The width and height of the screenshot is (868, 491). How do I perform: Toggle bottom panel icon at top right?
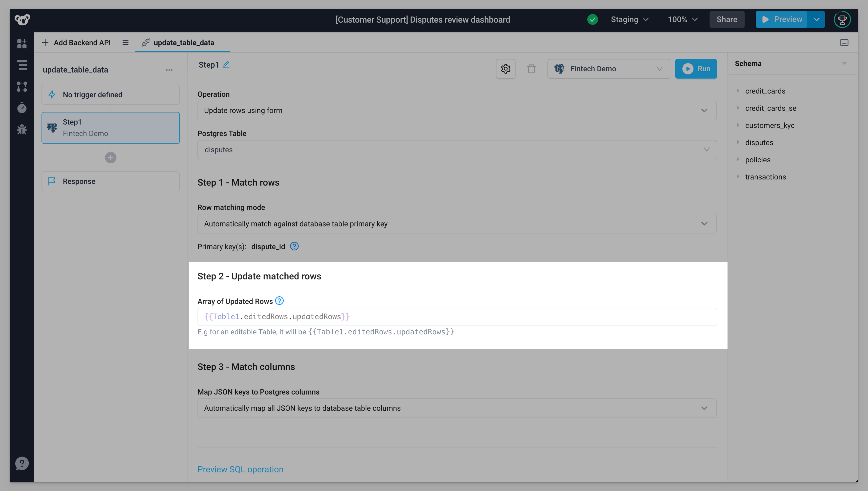(x=844, y=42)
